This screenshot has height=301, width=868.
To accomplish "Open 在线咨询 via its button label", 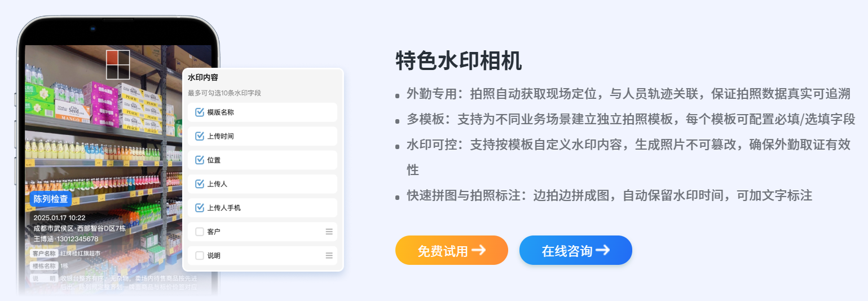I will click(567, 251).
